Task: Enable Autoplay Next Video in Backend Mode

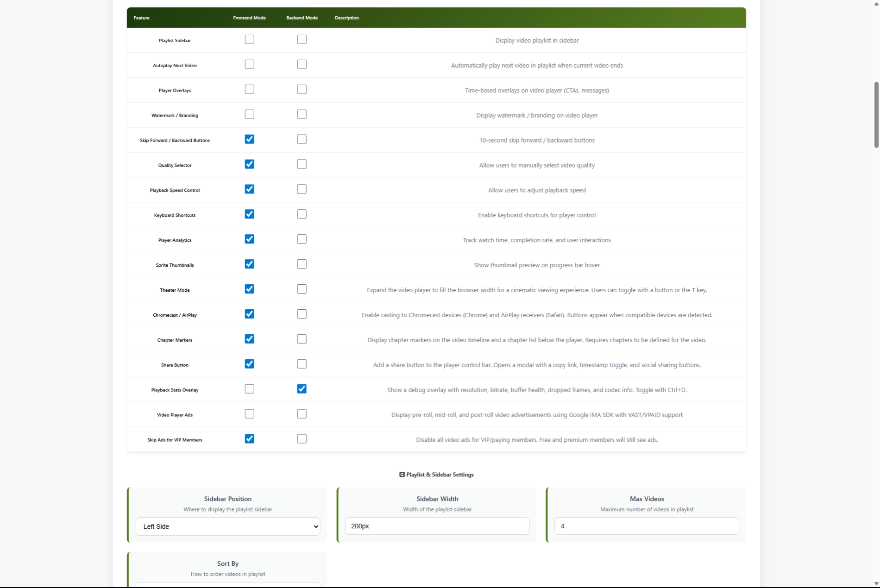Action: click(x=302, y=65)
